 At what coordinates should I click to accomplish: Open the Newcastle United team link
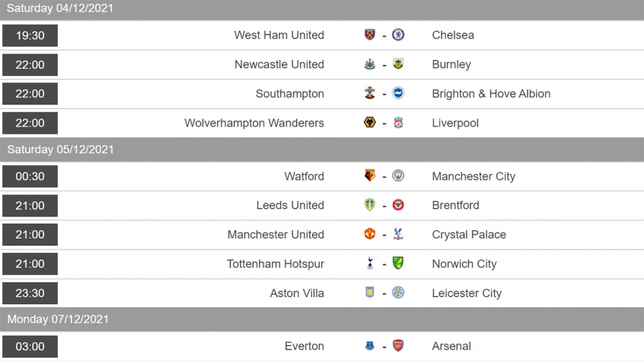(279, 64)
